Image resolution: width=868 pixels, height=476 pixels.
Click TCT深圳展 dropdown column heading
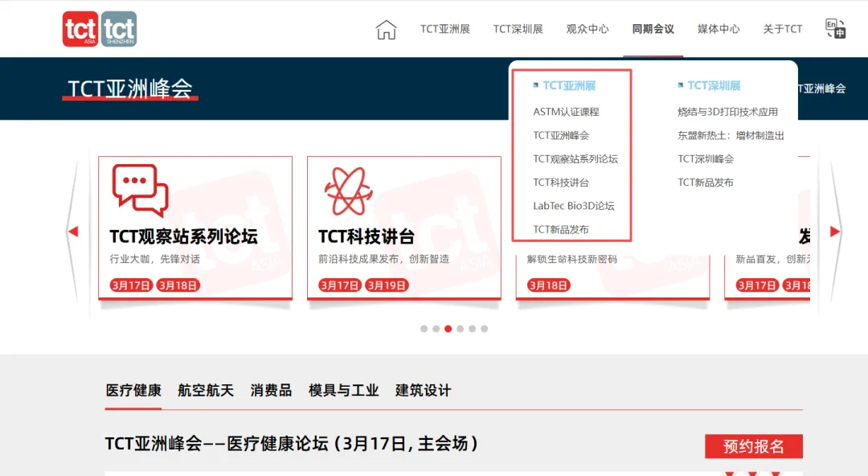(x=714, y=86)
